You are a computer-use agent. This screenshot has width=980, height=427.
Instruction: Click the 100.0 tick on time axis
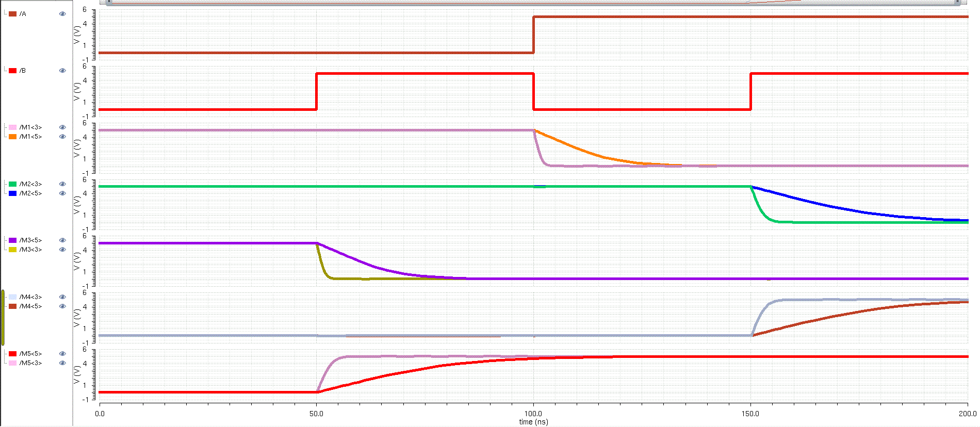(533, 414)
